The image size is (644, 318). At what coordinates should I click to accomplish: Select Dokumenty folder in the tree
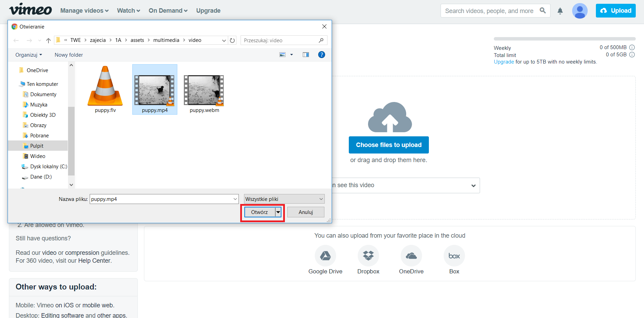(43, 94)
